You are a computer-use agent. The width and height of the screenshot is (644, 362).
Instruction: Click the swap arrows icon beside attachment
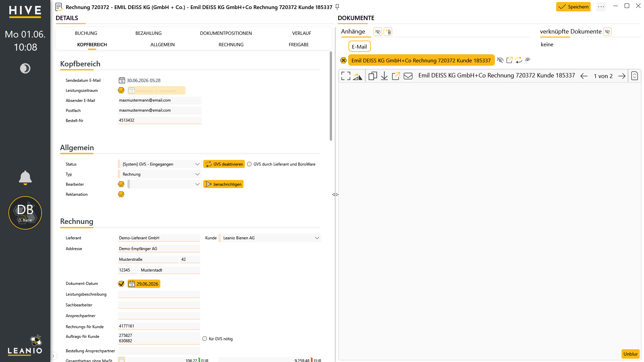[519, 60]
